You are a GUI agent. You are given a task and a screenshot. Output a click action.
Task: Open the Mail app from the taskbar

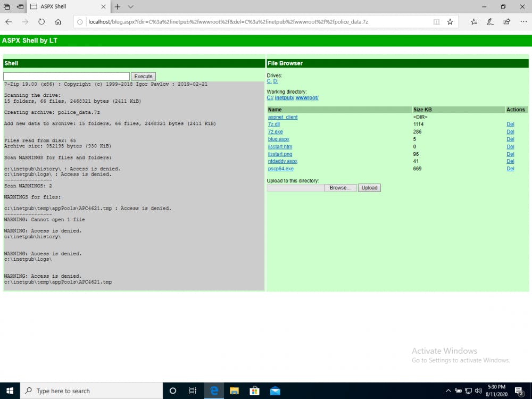point(275,390)
